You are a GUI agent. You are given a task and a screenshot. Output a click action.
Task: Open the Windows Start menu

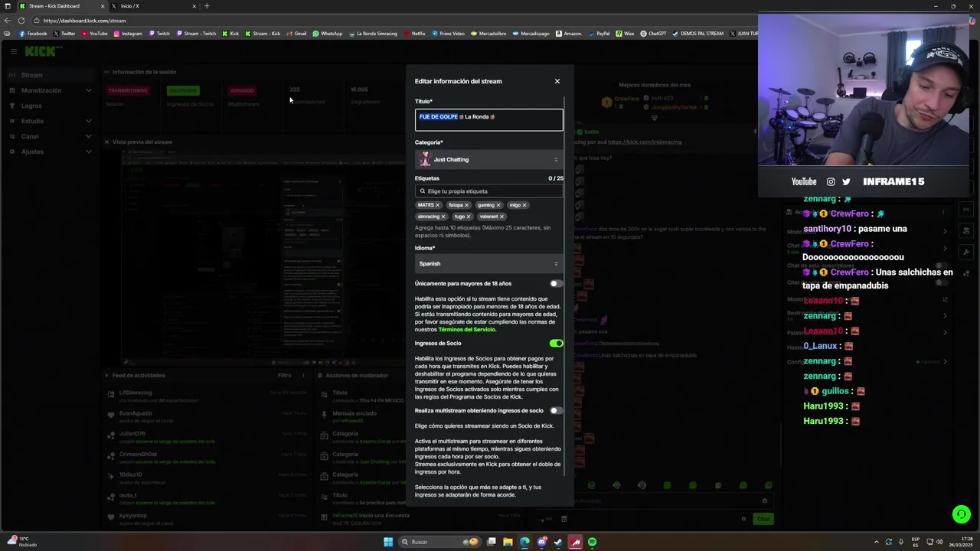[x=388, y=542]
